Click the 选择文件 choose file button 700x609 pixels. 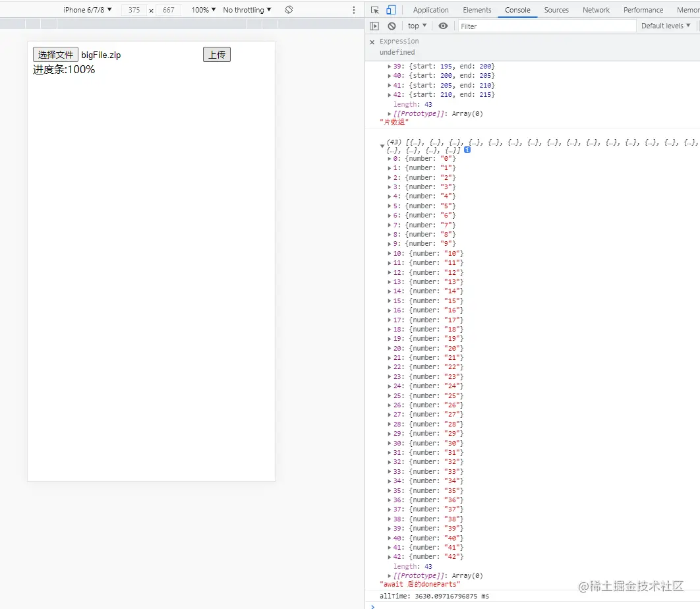[x=55, y=55]
